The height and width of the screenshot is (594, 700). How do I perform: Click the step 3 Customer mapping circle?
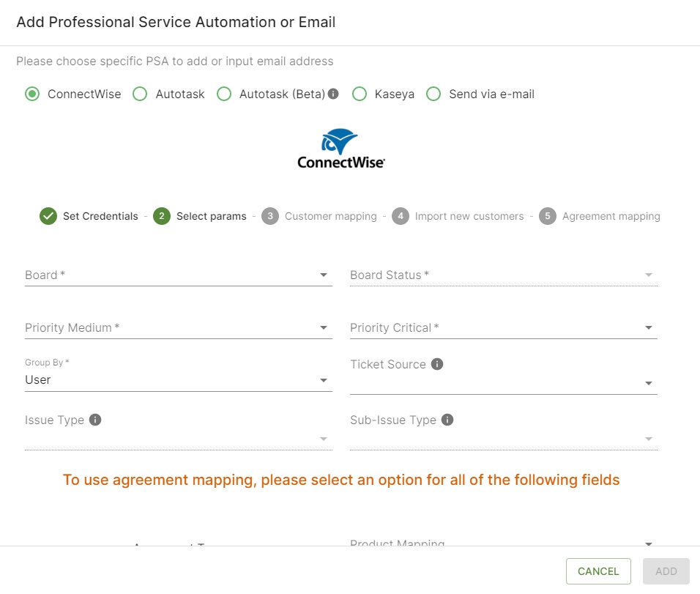pyautogui.click(x=270, y=216)
